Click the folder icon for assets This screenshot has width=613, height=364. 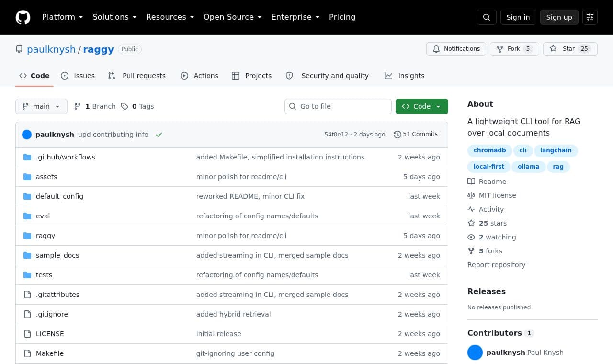27,177
